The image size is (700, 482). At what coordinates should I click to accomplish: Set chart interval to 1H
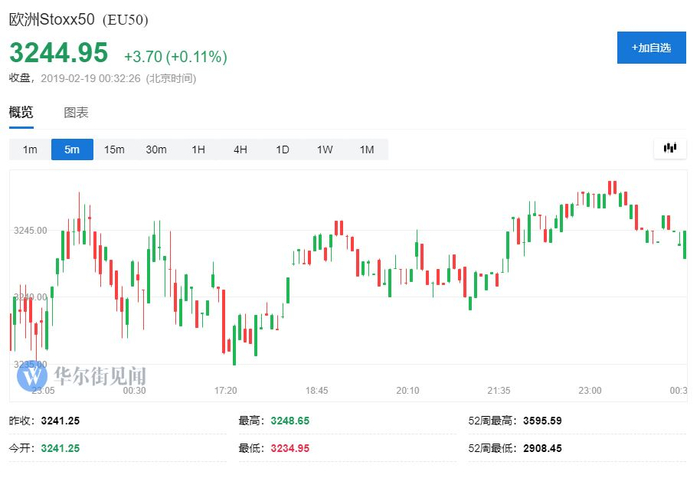tap(198, 150)
